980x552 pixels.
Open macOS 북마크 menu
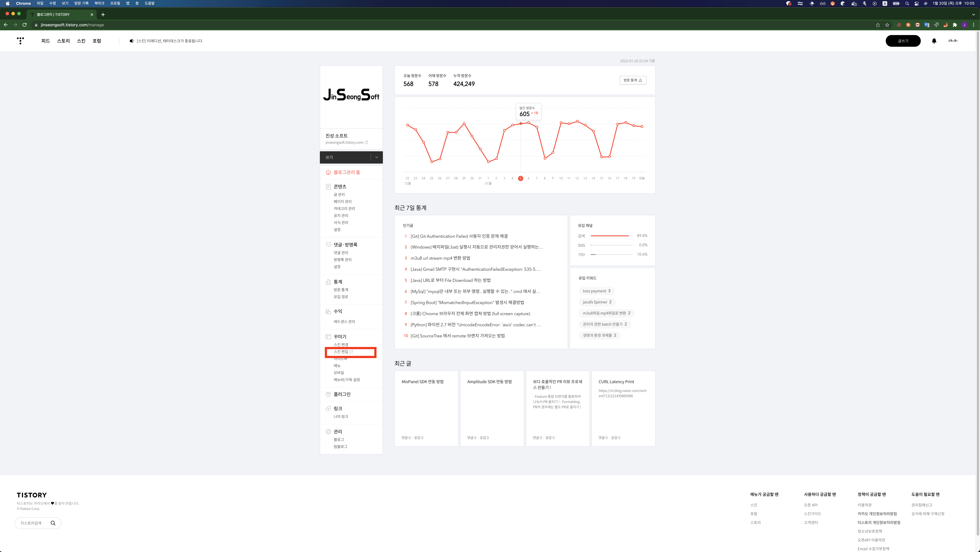pos(99,3)
